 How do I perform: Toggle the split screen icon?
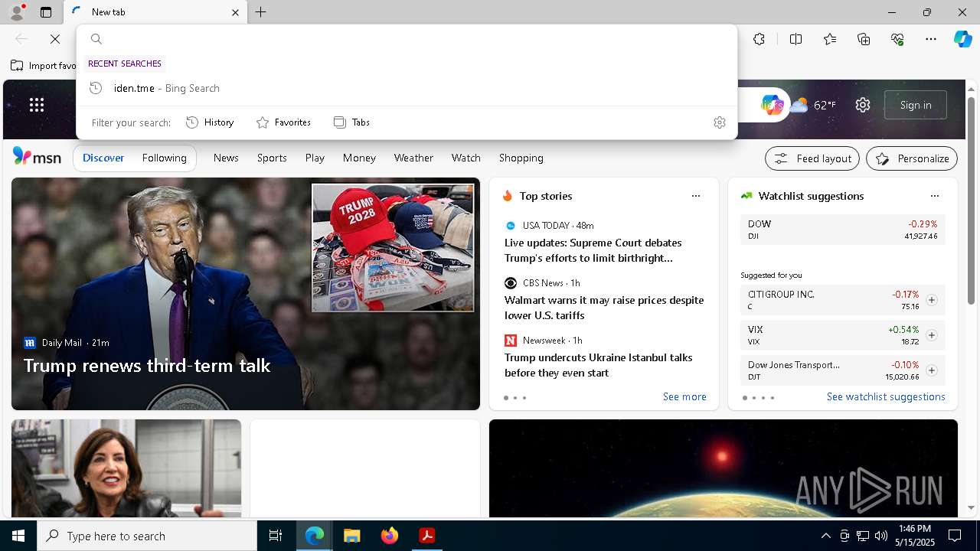[795, 39]
